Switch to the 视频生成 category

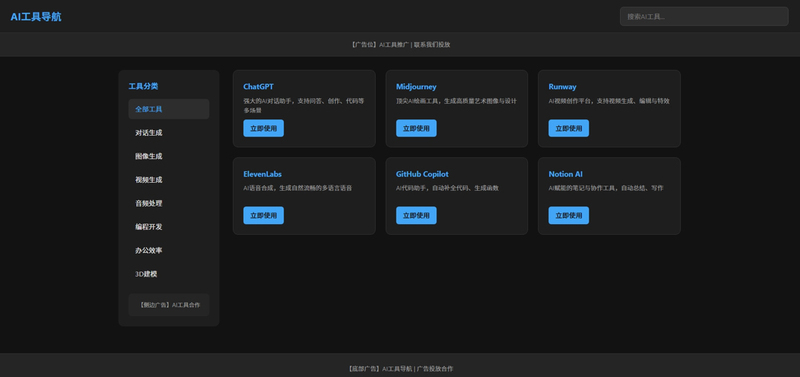[169, 180]
